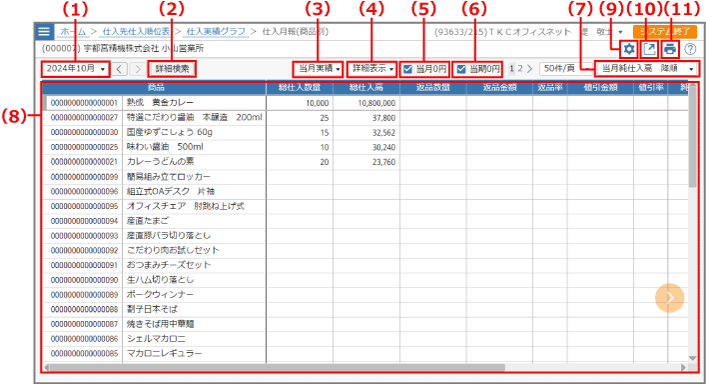Click the 仕入先仕入順位表 breadcrumb link

coord(136,32)
